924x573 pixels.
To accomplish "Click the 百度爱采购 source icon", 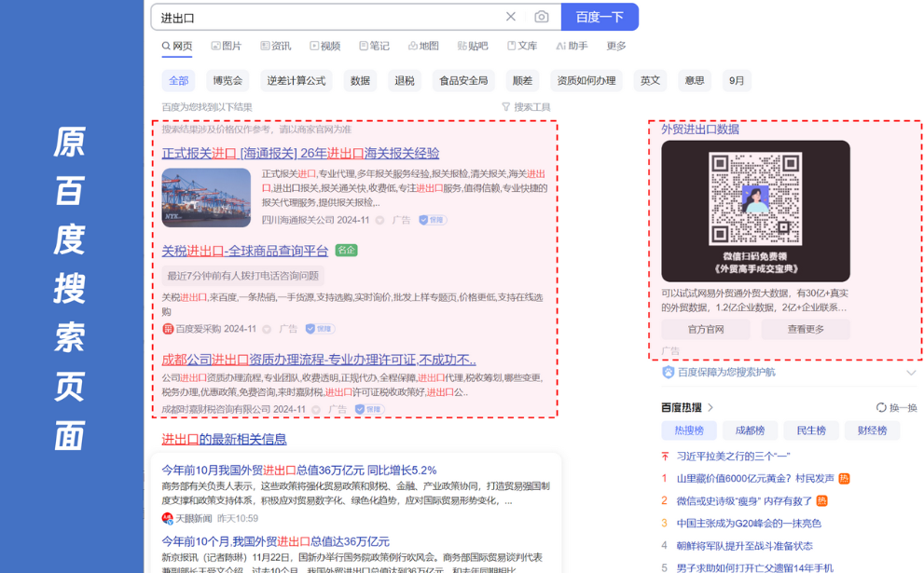I will pos(168,329).
